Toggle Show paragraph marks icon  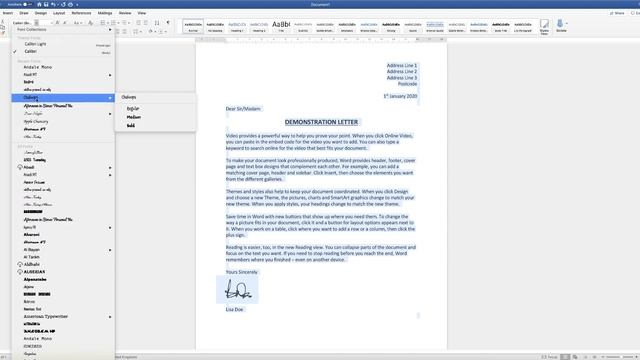168,23
